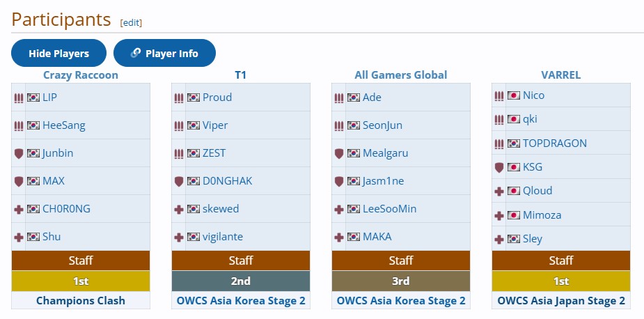The image size is (644, 319).
Task: Click the Japan flag next to Nico
Action: click(x=514, y=95)
